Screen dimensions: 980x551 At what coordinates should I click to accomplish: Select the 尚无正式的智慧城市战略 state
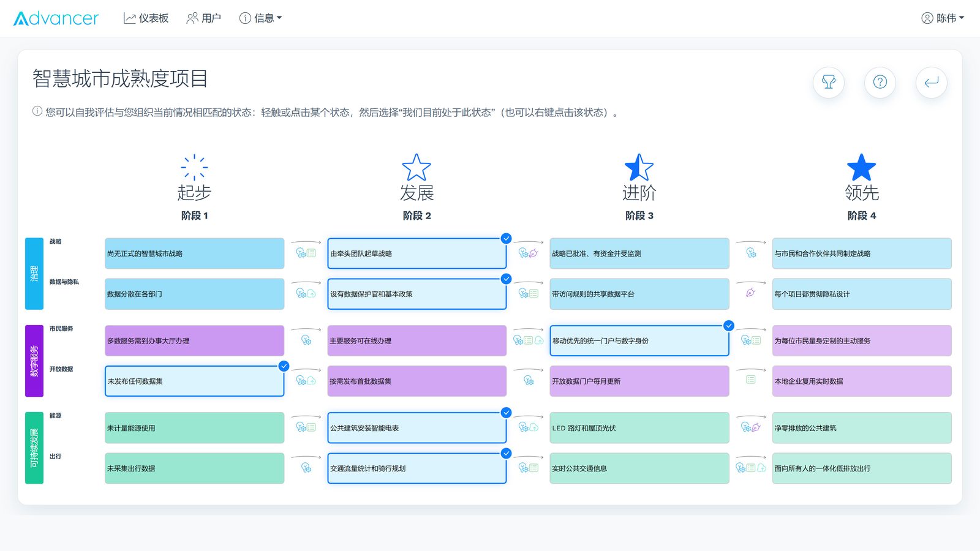point(194,253)
